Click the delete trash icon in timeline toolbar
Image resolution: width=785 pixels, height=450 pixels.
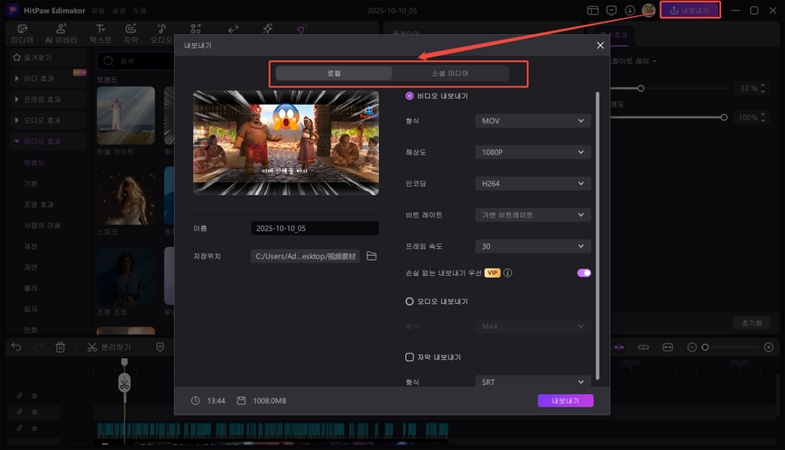(60, 347)
